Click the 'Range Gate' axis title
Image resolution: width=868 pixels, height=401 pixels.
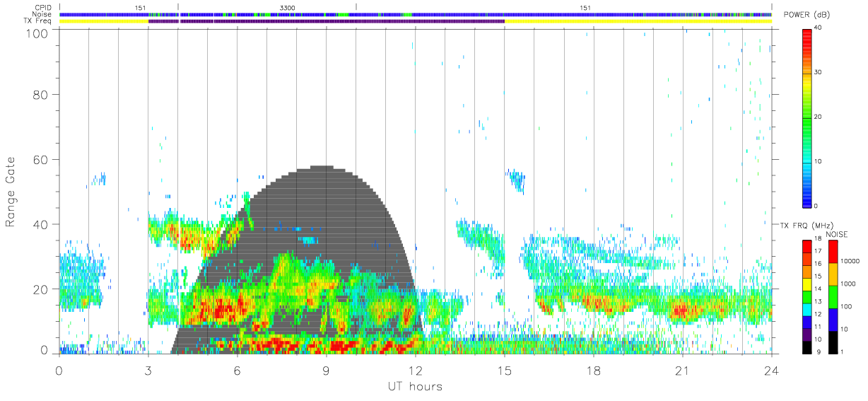11,192
